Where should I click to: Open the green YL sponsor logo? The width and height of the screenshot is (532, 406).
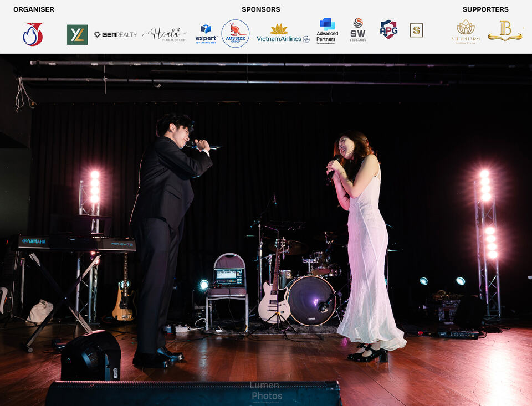tap(78, 34)
